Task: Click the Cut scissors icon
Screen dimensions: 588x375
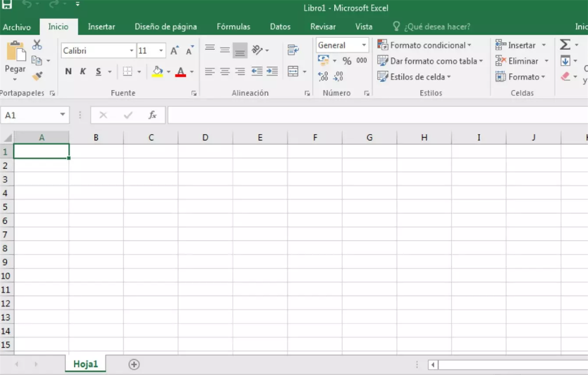Action: (37, 45)
